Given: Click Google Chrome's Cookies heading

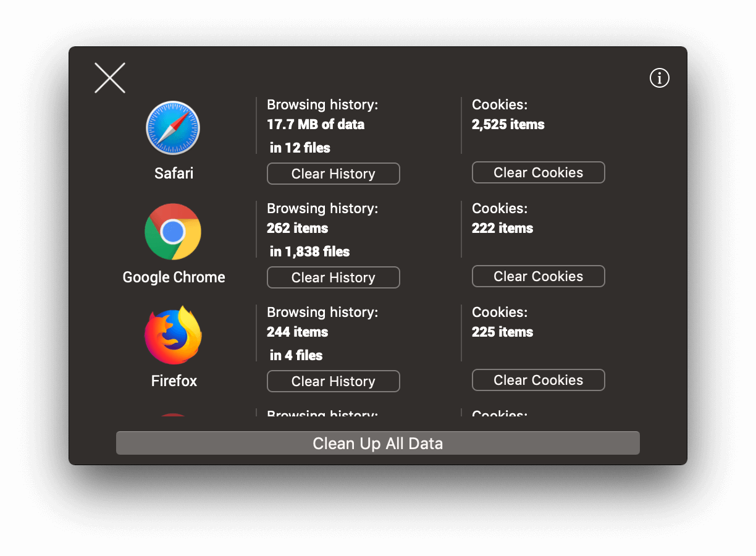Looking at the screenshot, I should 500,209.
